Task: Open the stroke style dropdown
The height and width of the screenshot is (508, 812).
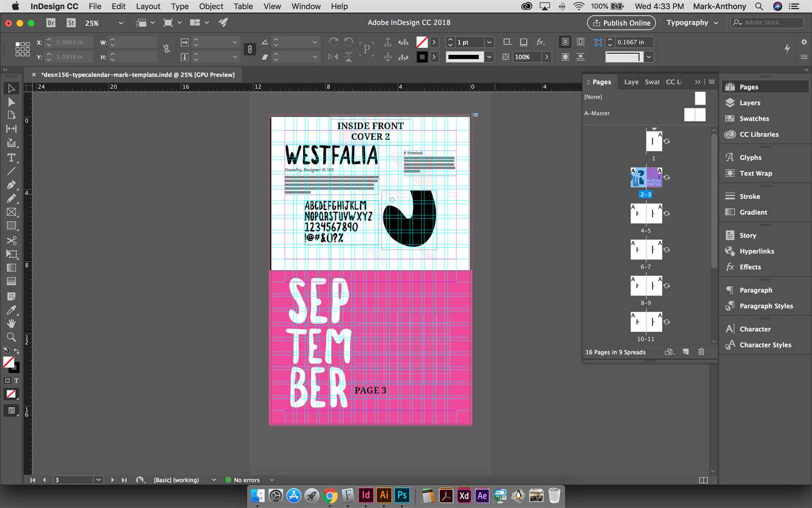Action: click(x=489, y=57)
